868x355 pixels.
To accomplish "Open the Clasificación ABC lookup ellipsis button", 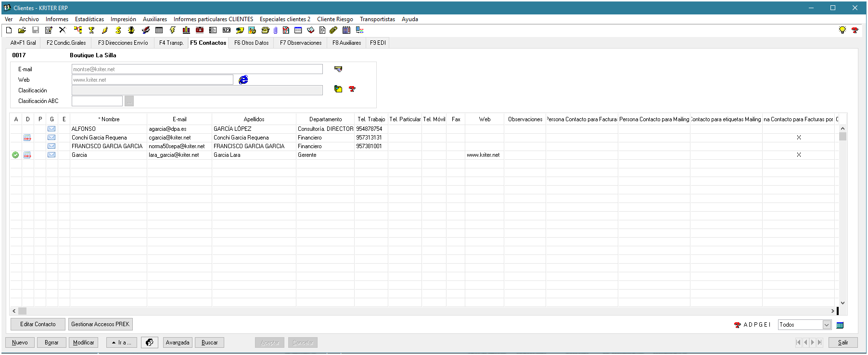I will [x=129, y=101].
